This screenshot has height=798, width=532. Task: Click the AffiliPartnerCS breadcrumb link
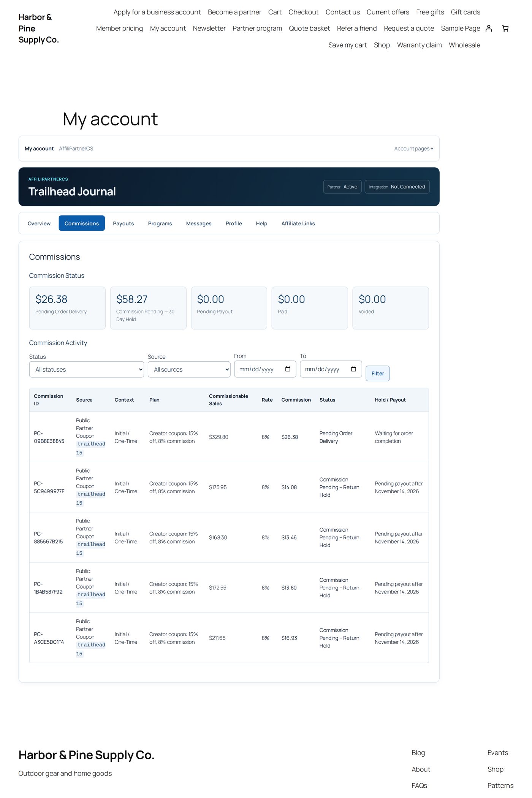point(76,149)
